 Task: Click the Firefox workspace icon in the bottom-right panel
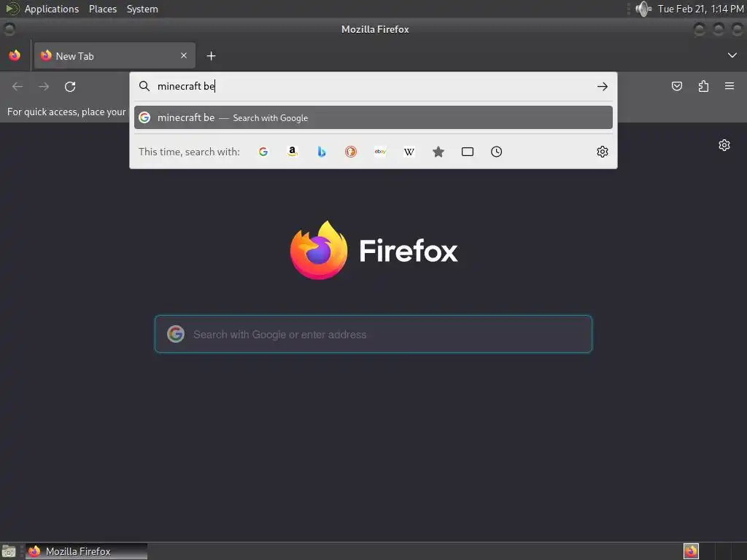pyautogui.click(x=691, y=551)
